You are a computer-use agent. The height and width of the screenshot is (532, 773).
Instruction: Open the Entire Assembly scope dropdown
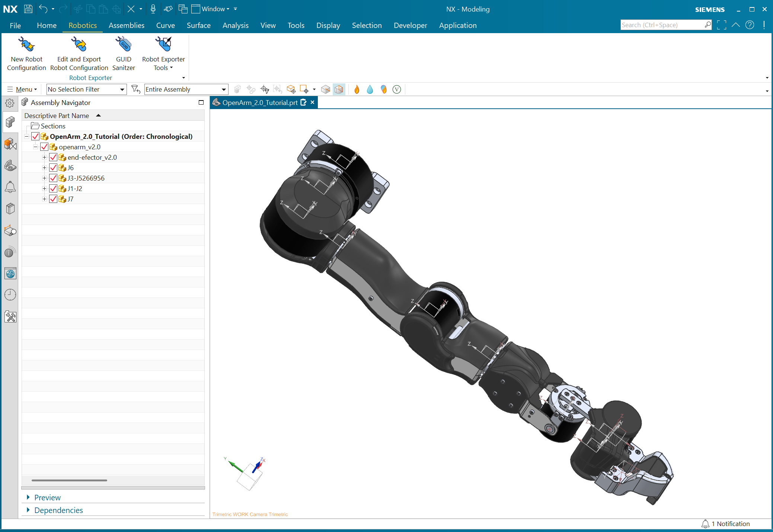186,89
